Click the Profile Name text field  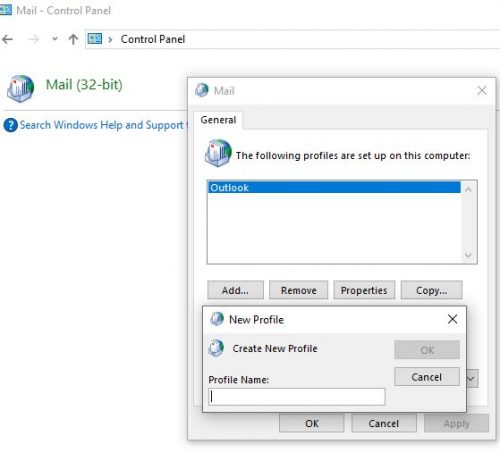tap(297, 397)
